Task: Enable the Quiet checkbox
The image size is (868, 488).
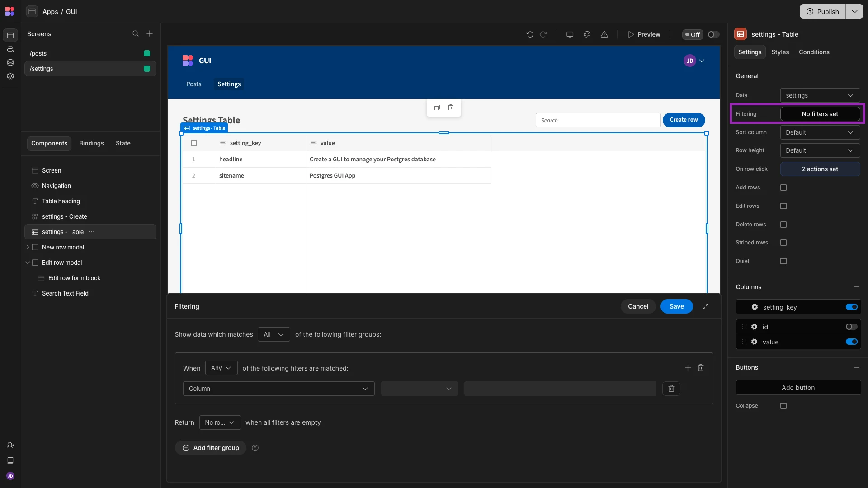Action: [x=783, y=261]
